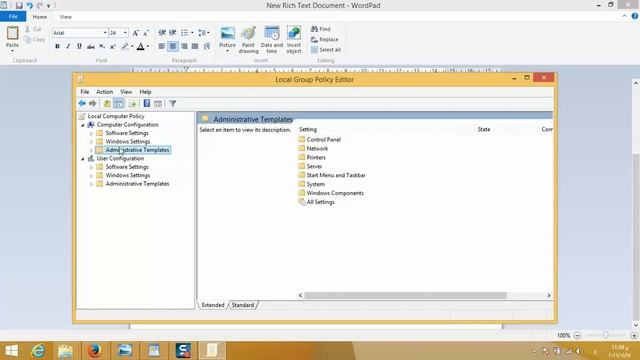Open Firefox from the taskbar
640x360 pixels.
94,351
